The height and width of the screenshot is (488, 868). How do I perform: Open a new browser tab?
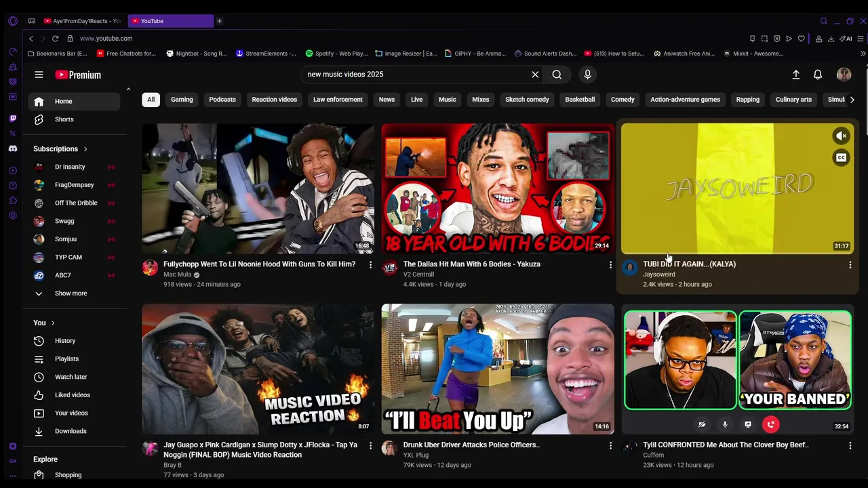219,21
